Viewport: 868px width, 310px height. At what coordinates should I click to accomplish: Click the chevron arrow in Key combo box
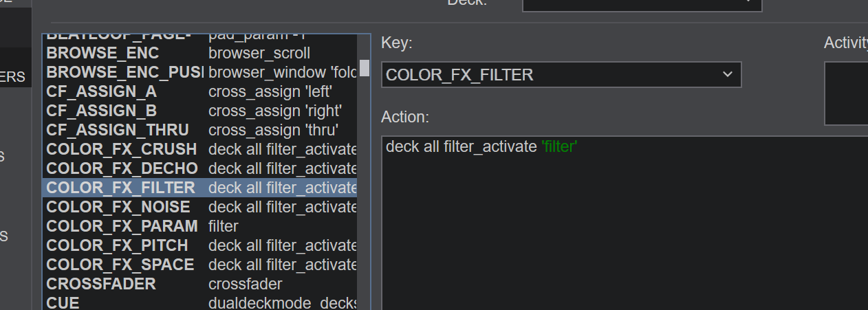tap(728, 75)
